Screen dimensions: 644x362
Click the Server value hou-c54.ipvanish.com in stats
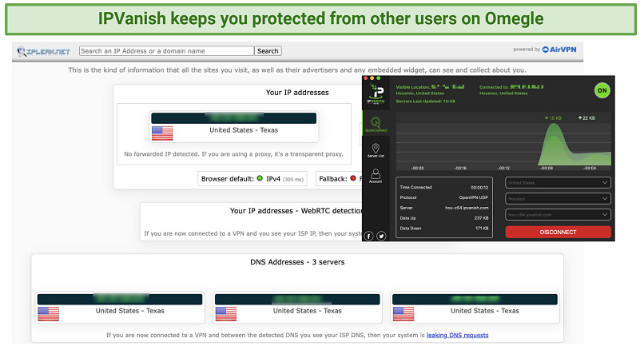pos(467,208)
